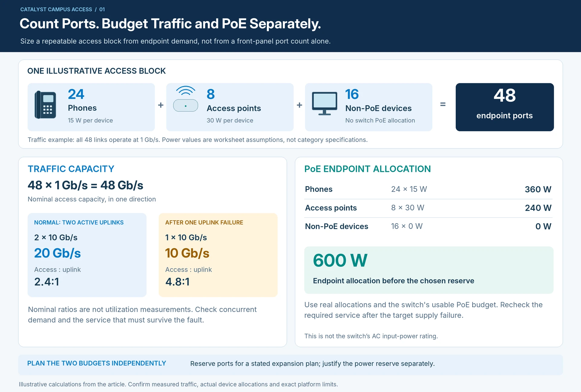Click the desktop monitor icon
The height and width of the screenshot is (392, 581).
[x=324, y=103]
